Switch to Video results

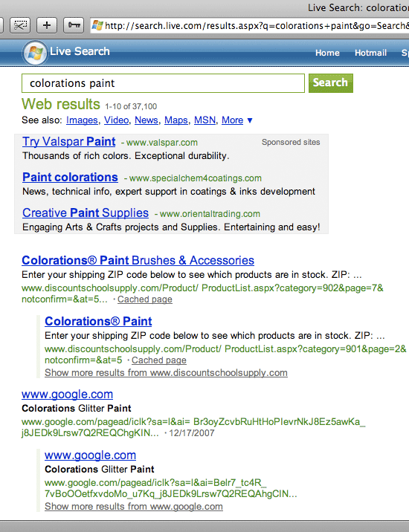[x=116, y=120]
